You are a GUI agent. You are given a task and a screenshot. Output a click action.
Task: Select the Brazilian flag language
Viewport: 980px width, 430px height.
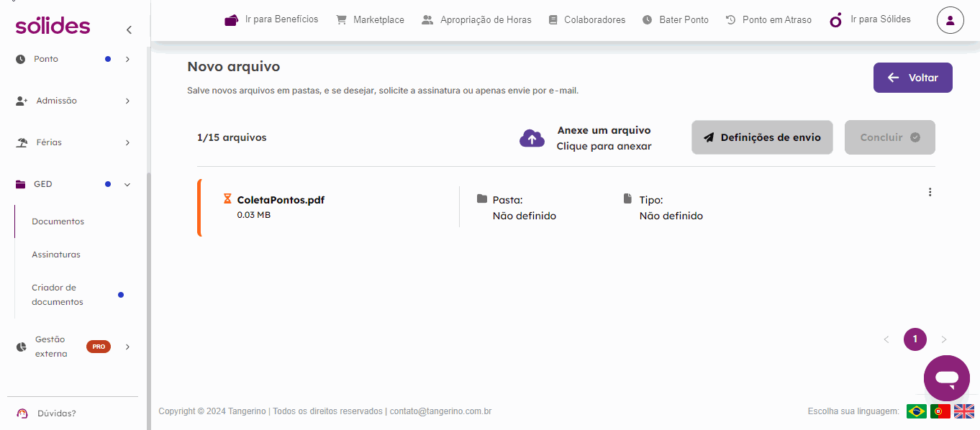tap(916, 411)
